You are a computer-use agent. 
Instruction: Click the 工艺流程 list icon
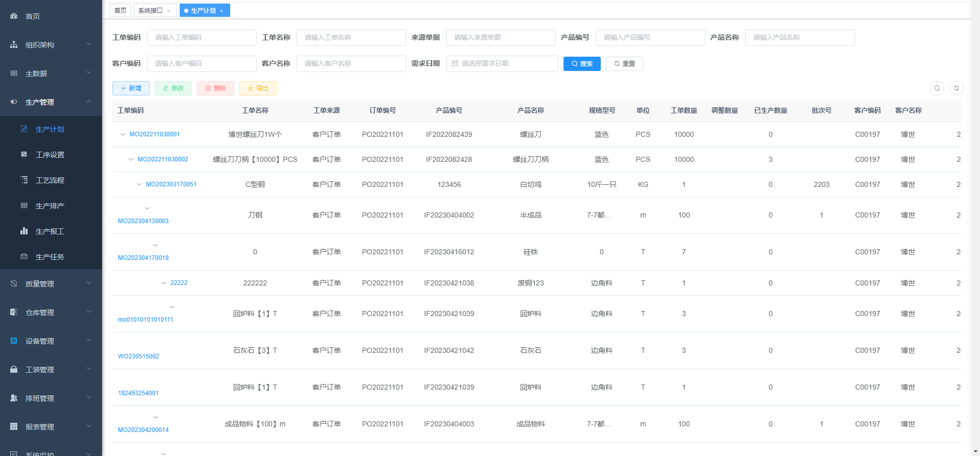(x=24, y=180)
